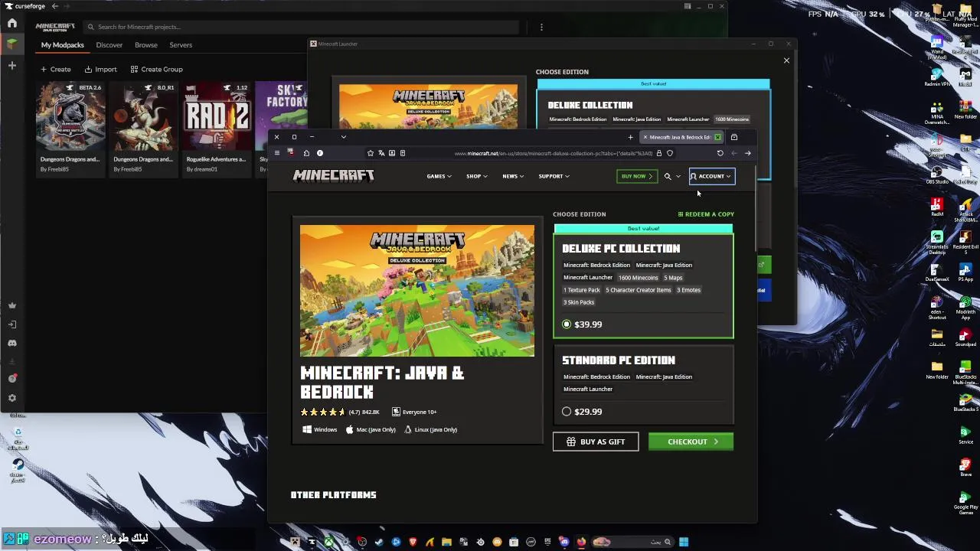Screen dimensions: 980x551
Task: Open Steam icon in taskbar
Action: [378, 542]
